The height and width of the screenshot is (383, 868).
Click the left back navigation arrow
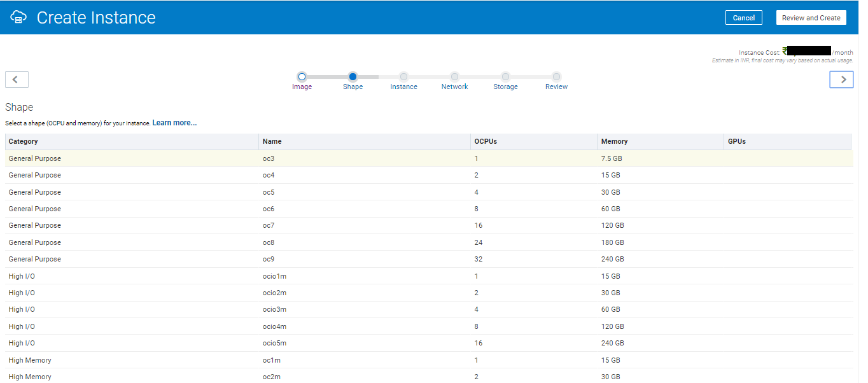17,79
